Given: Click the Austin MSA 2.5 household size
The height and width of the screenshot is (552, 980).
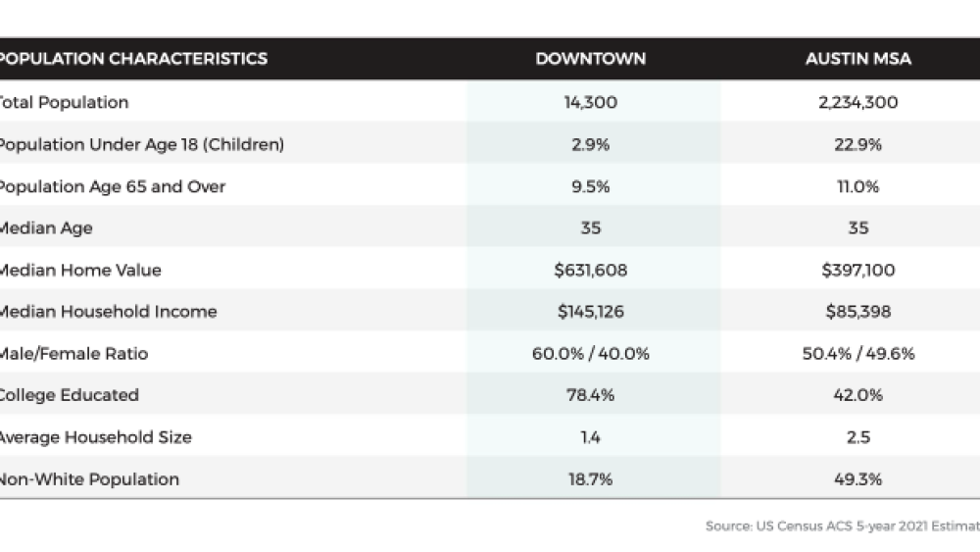Looking at the screenshot, I should point(857,437).
